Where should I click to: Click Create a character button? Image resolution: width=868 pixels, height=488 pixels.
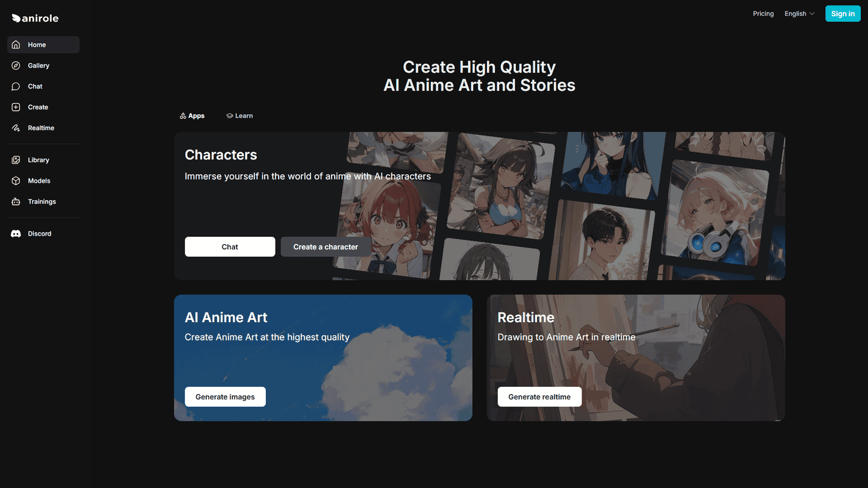tap(325, 247)
